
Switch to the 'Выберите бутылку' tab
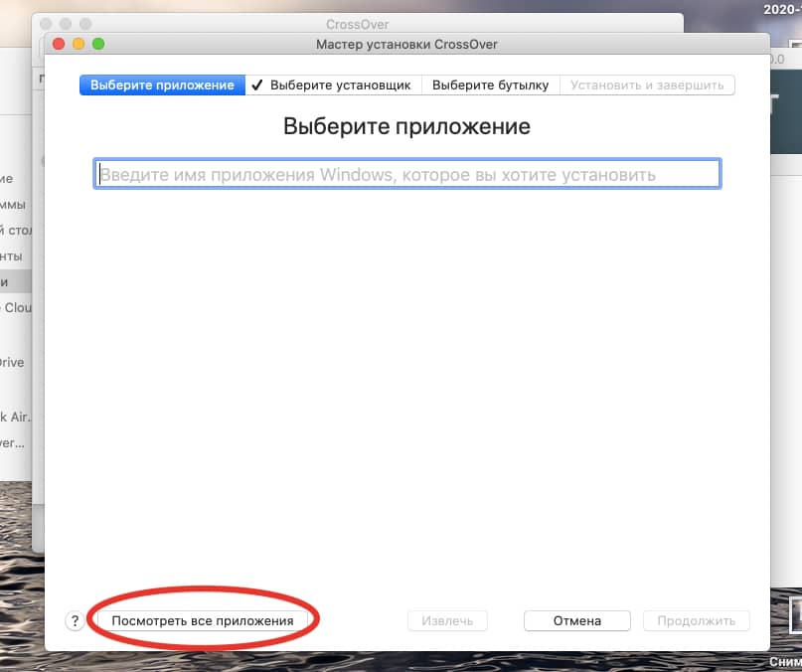491,84
